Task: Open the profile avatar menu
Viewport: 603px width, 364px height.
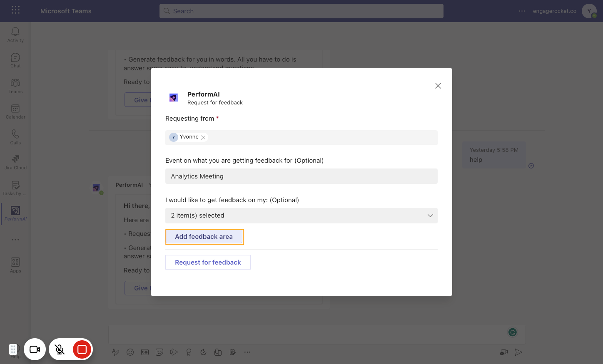Action: [589, 11]
